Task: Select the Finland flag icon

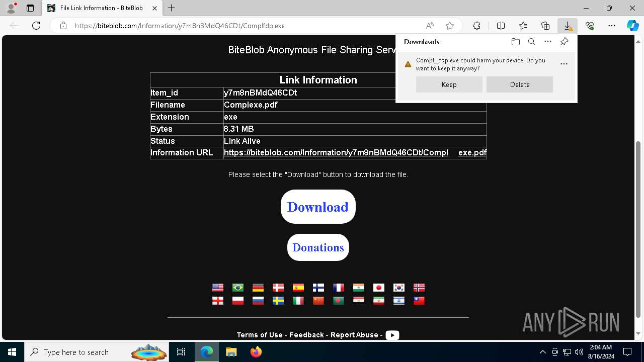Action: [x=318, y=288]
